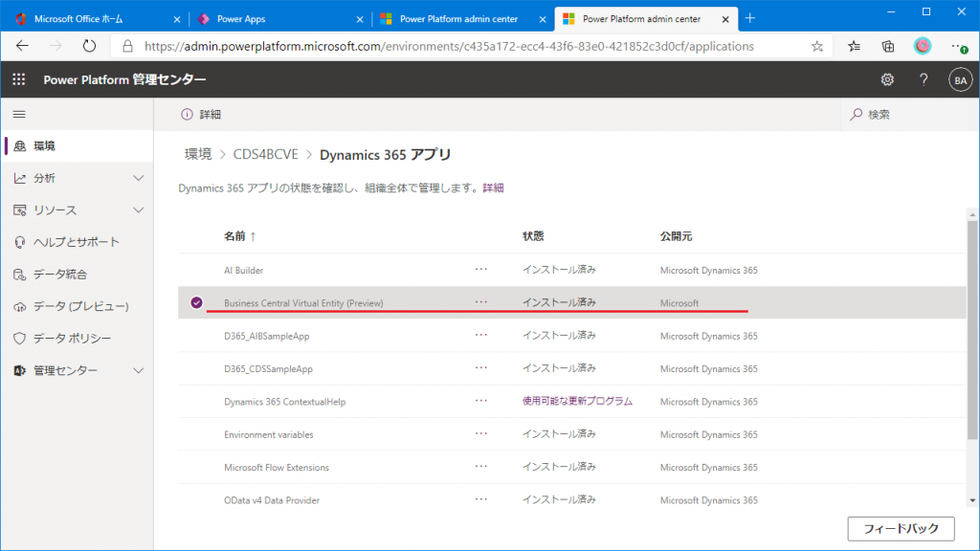Click 使用可能な更新プログラム status link
This screenshot has height=551, width=980.
[577, 401]
